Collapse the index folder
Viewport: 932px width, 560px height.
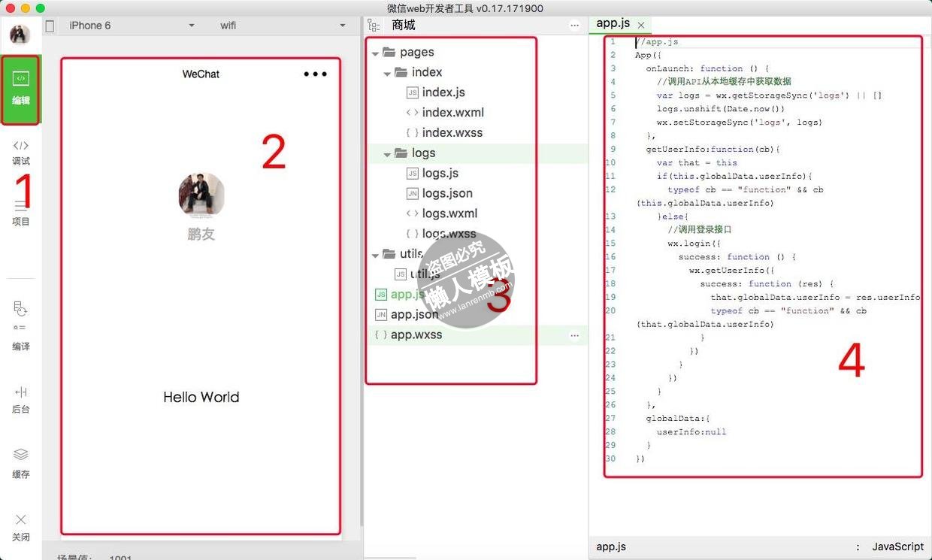click(387, 73)
